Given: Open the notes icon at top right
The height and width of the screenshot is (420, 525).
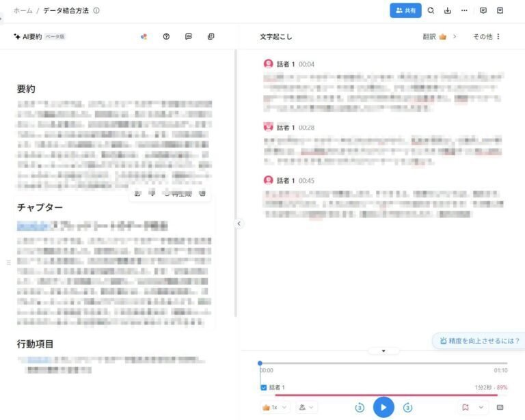Looking at the screenshot, I should 500,10.
